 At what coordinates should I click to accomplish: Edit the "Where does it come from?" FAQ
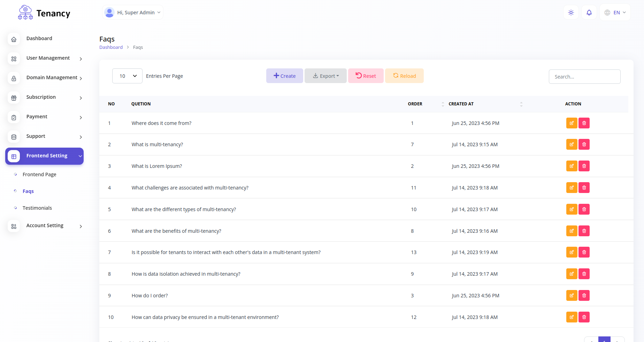pyautogui.click(x=572, y=123)
